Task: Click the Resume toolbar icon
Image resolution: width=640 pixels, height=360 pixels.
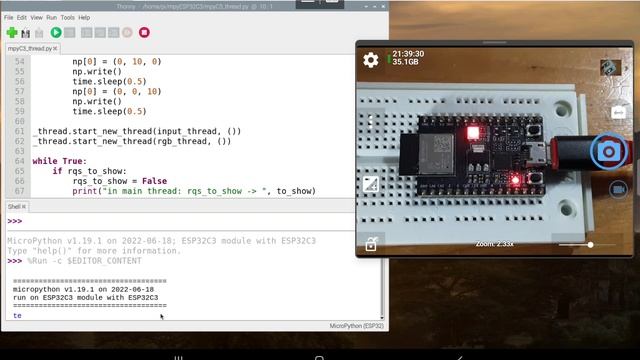Action: pos(127,33)
